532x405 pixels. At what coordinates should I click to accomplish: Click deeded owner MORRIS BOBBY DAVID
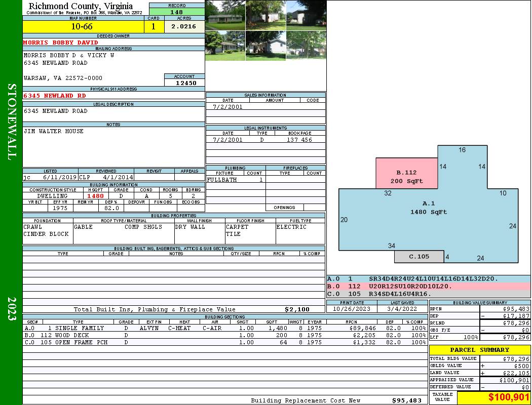(60, 43)
